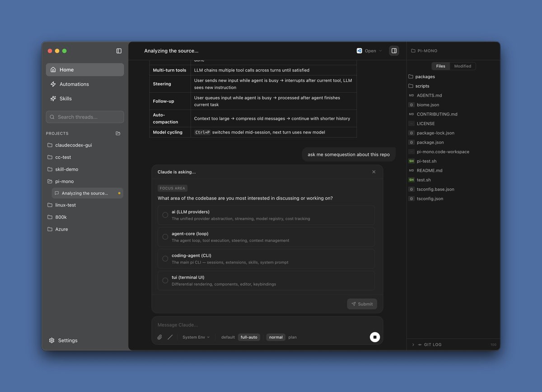Switch to full-auto permission mode
Image resolution: width=542 pixels, height=392 pixels.
point(249,337)
